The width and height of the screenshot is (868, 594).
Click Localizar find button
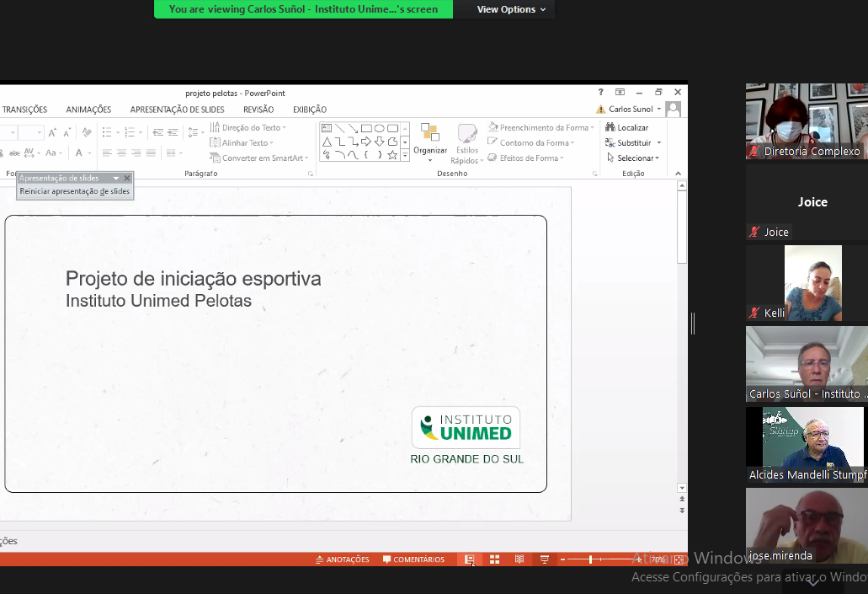click(626, 127)
